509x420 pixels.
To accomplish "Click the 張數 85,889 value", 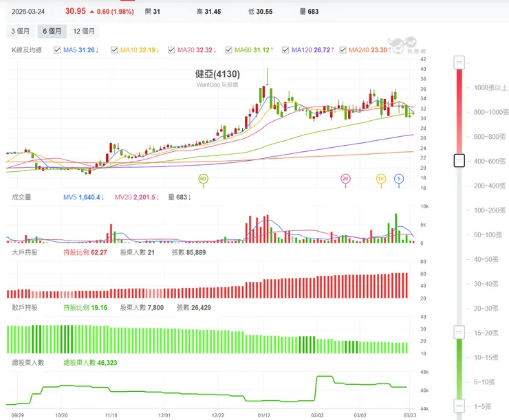I will click(188, 252).
